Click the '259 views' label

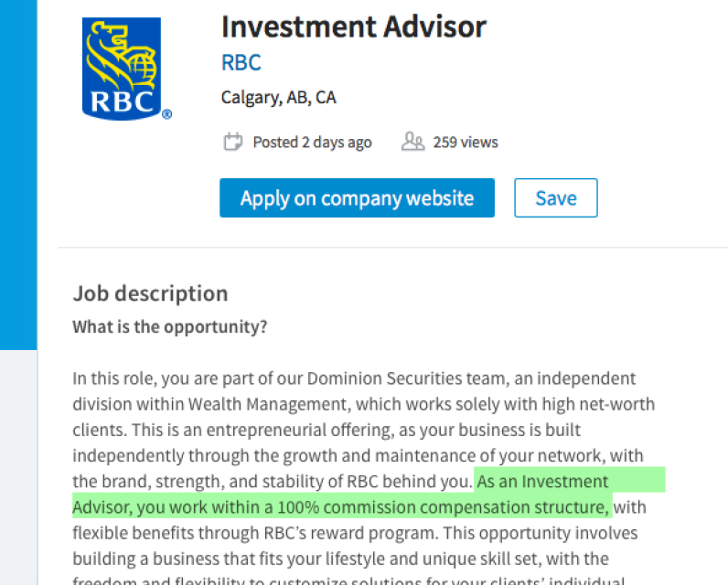(466, 142)
